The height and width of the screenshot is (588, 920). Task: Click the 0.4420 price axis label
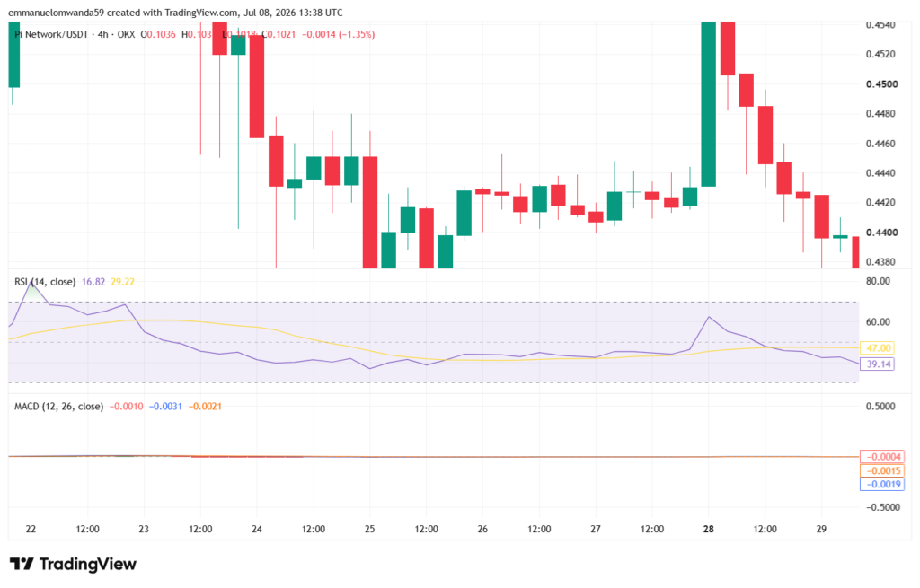tap(880, 203)
